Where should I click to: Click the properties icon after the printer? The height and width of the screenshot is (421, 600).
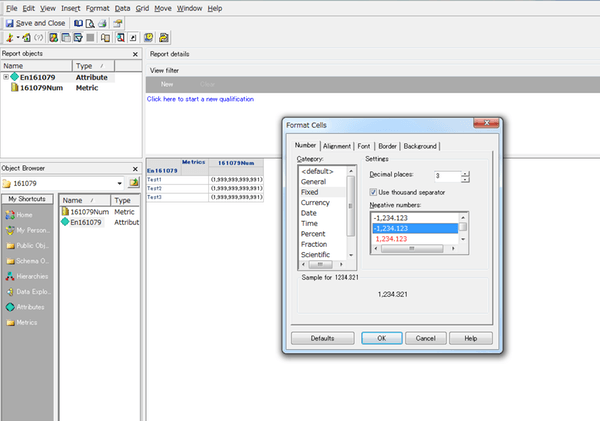click(x=117, y=23)
